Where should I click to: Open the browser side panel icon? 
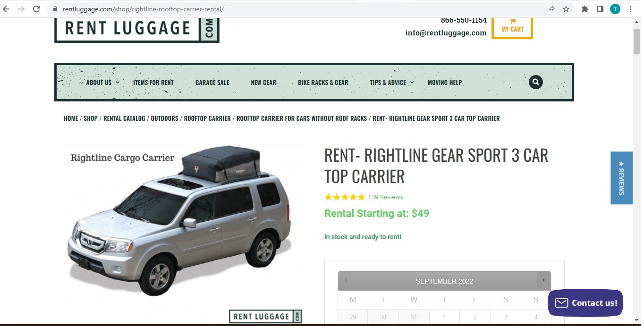point(600,9)
